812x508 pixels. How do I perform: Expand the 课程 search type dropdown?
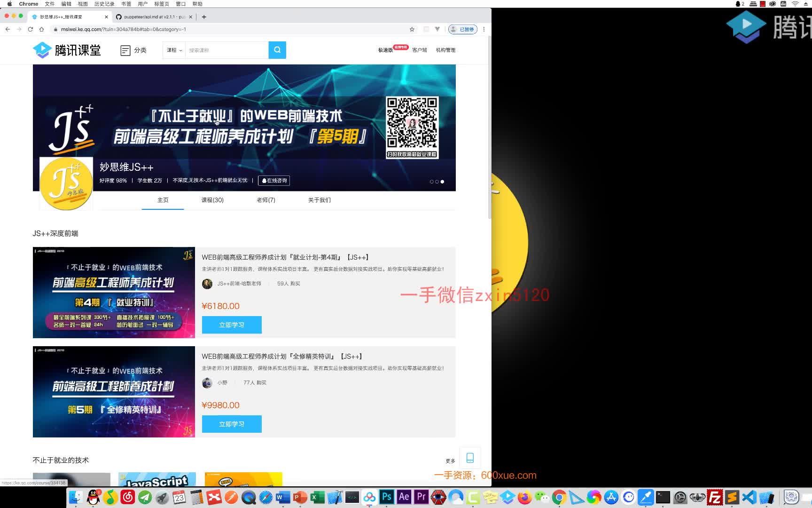tap(174, 50)
